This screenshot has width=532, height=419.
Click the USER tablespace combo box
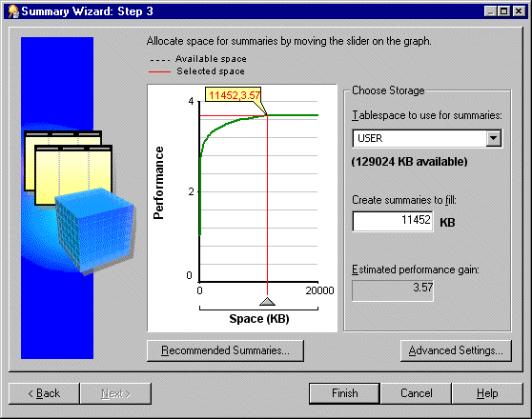(x=427, y=138)
